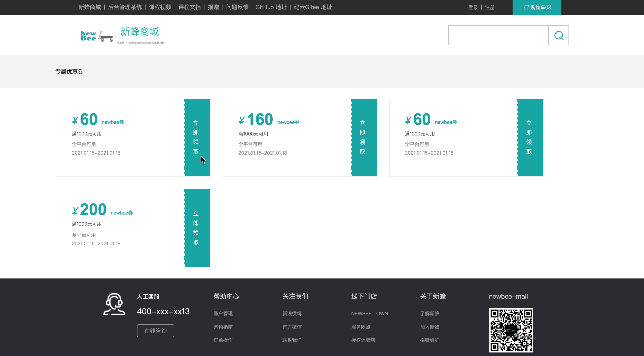The height and width of the screenshot is (356, 644).
Task: Click the magnifier search icon button
Action: tap(559, 35)
